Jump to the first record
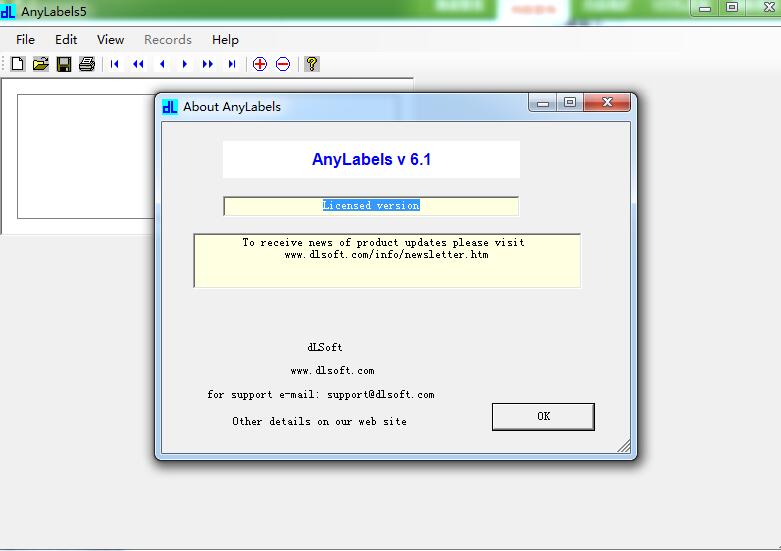The width and height of the screenshot is (781, 551). pyautogui.click(x=115, y=64)
